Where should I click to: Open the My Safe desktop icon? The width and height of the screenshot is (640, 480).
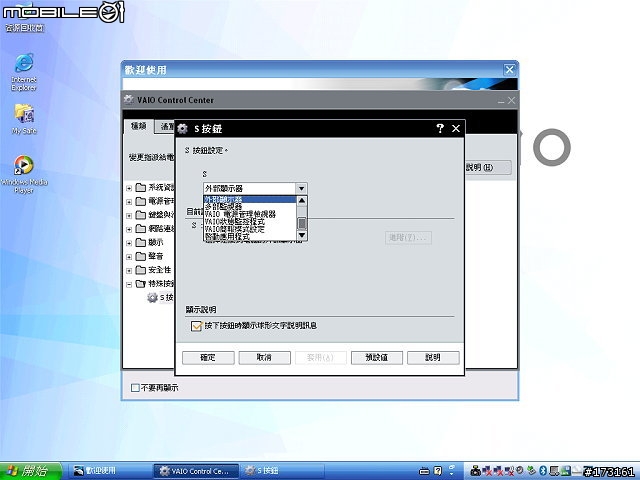pos(24,119)
